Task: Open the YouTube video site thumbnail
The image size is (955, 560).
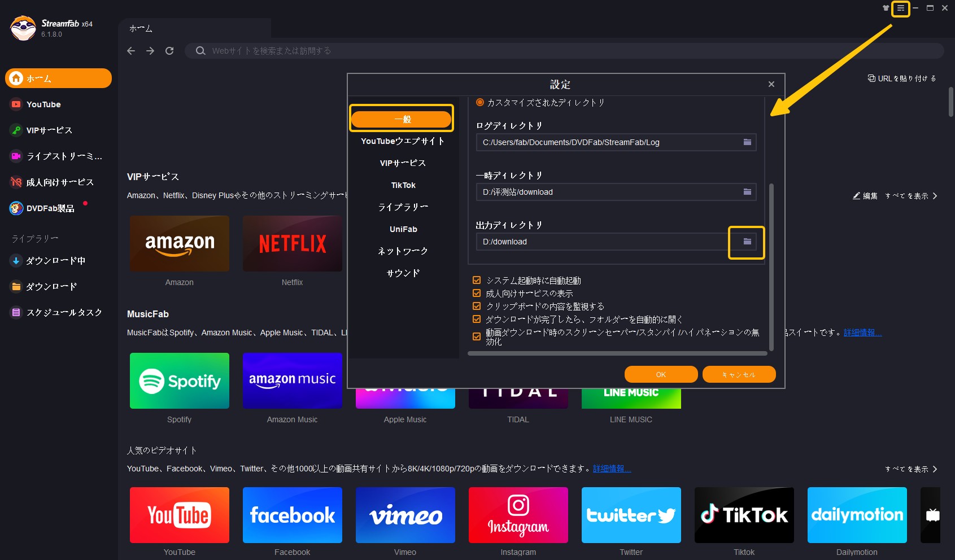Action: (180, 515)
